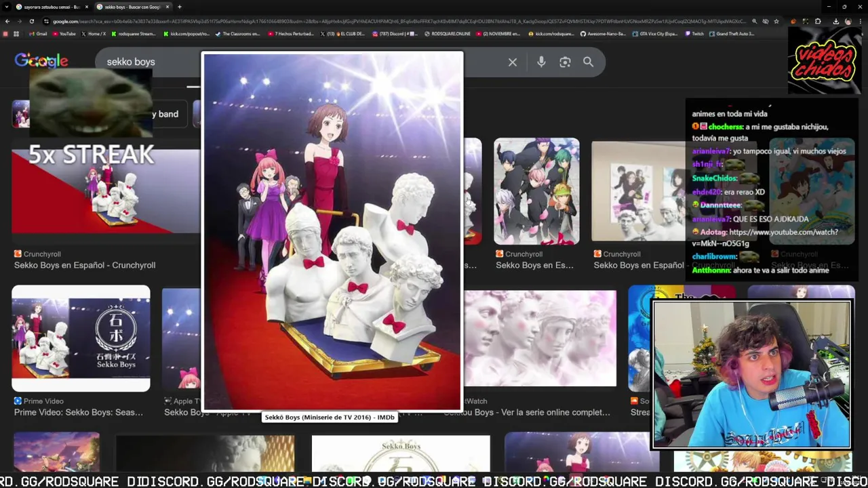Go back with the browser back arrow

pyautogui.click(x=7, y=21)
